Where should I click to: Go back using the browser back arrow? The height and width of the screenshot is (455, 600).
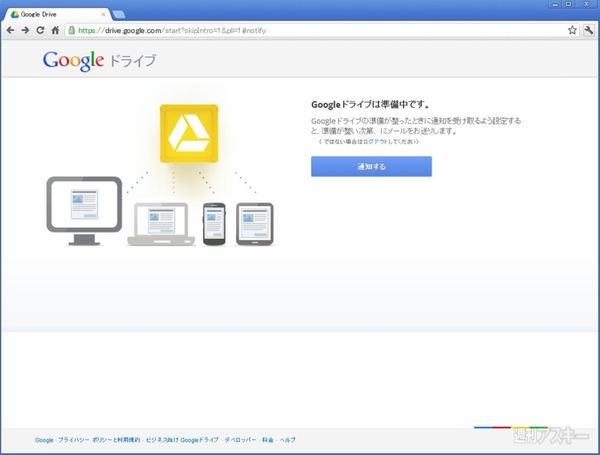[x=10, y=30]
